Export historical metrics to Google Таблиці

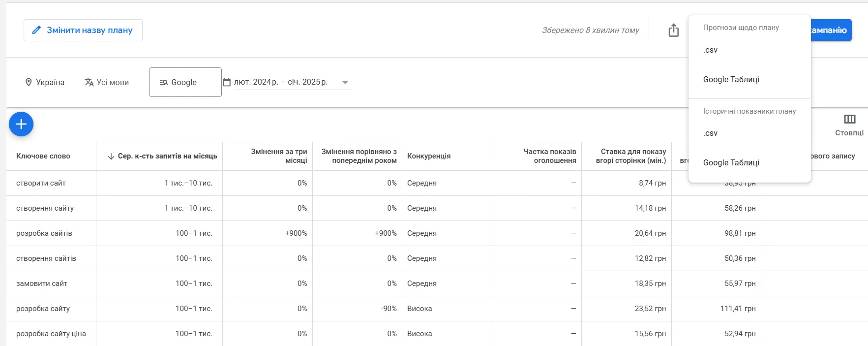coord(731,162)
